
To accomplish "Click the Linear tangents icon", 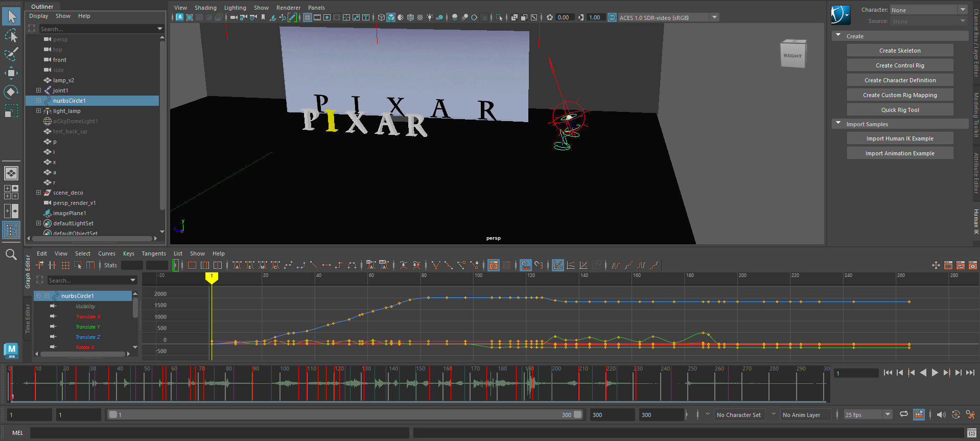I will (314, 265).
